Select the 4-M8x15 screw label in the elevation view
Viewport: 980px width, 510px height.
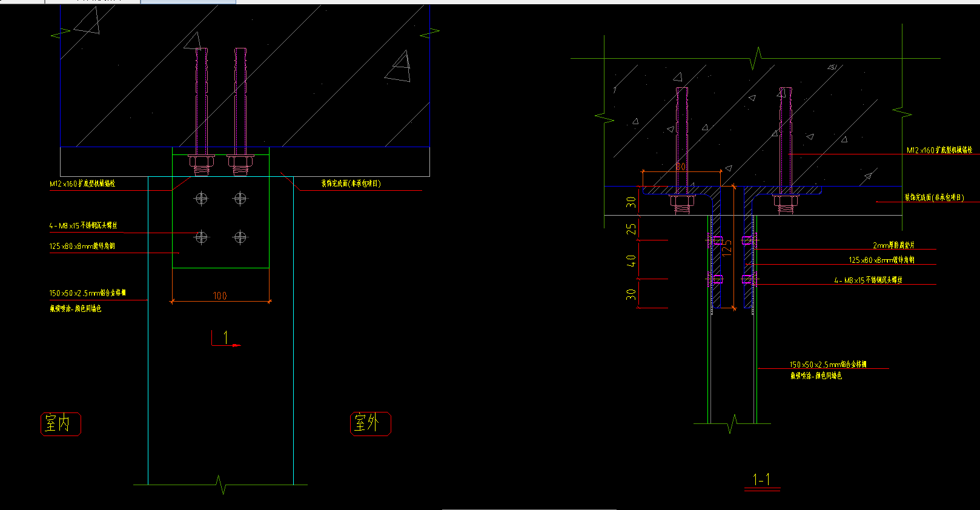[x=84, y=225]
